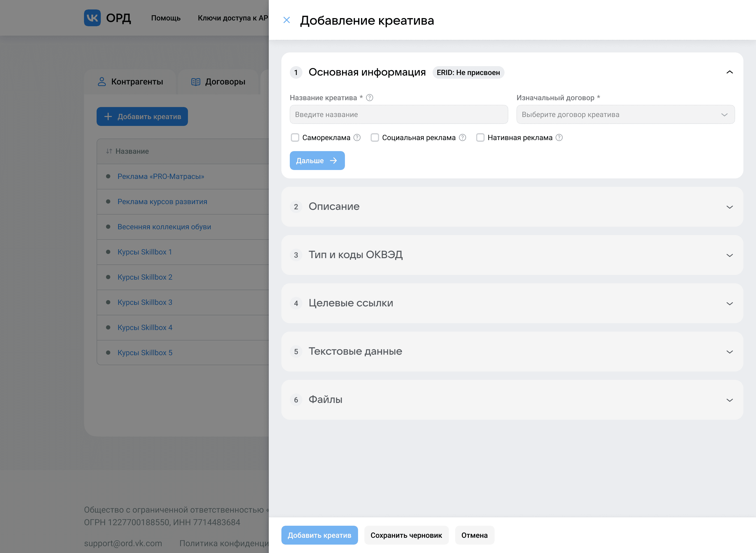Viewport: 756px width, 553px height.
Task: Click the Договоры book icon
Action: pyautogui.click(x=196, y=82)
